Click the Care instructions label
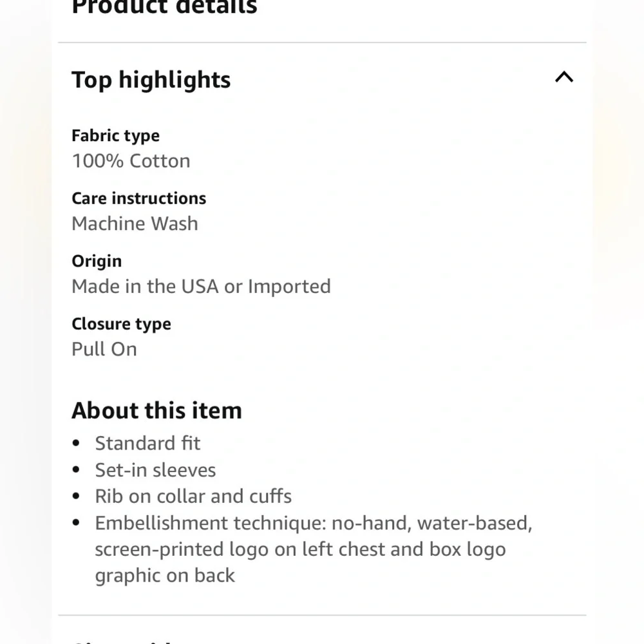Screen dimensions: 644x644 coord(139,198)
